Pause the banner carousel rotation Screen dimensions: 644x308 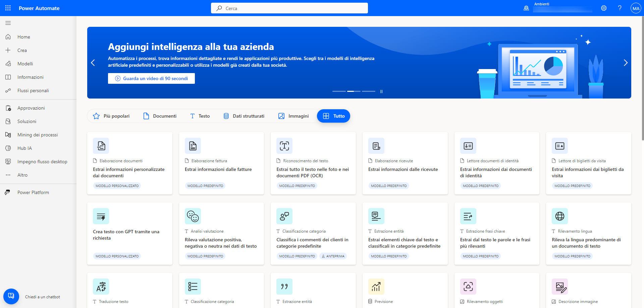(381, 91)
